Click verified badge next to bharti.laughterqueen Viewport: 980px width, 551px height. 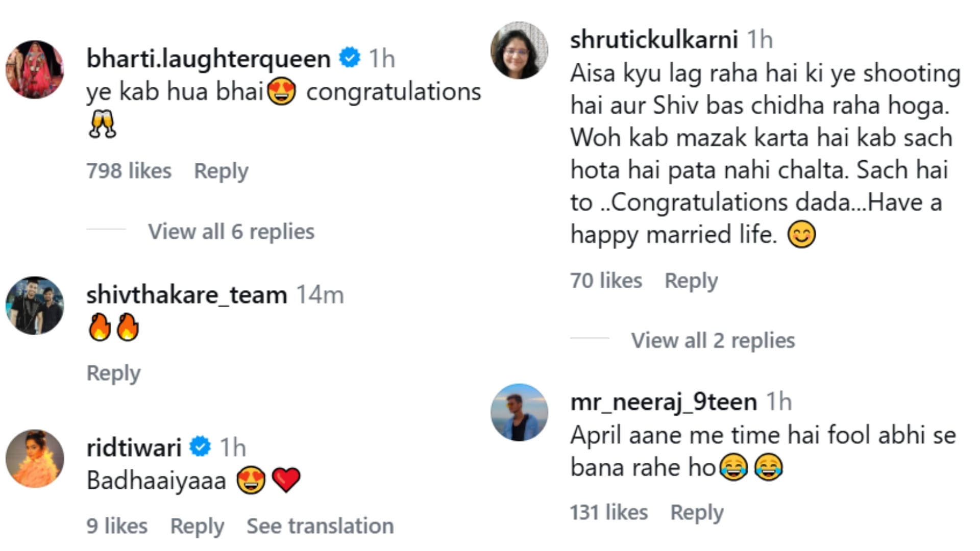[x=350, y=58]
